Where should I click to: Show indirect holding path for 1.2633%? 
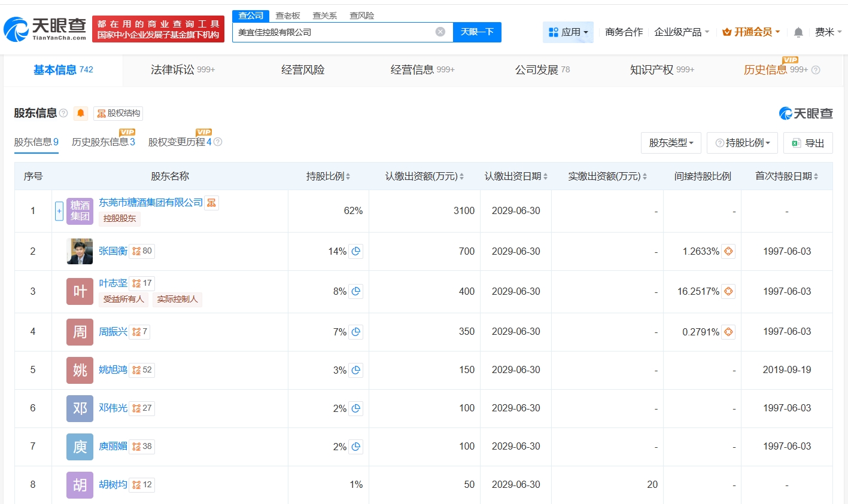[x=728, y=251]
